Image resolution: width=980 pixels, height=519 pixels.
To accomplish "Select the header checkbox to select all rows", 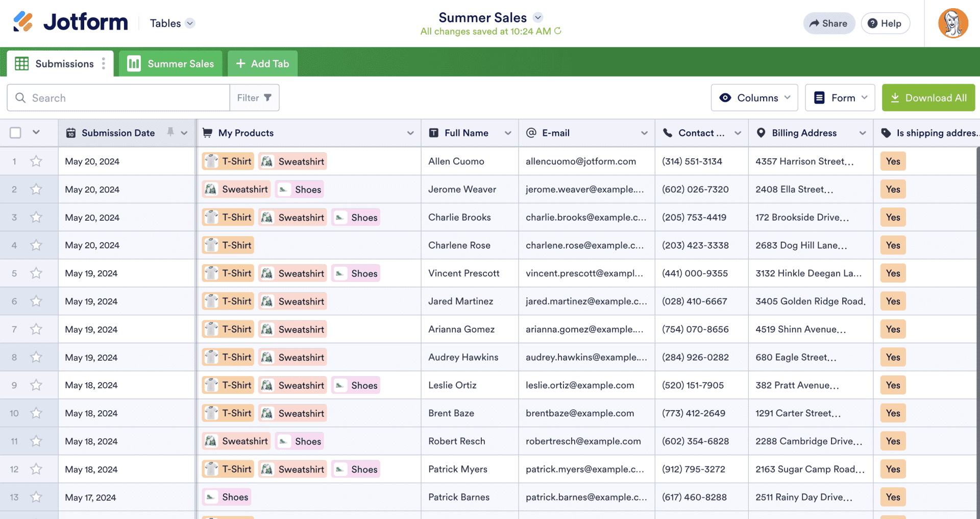I will point(15,132).
